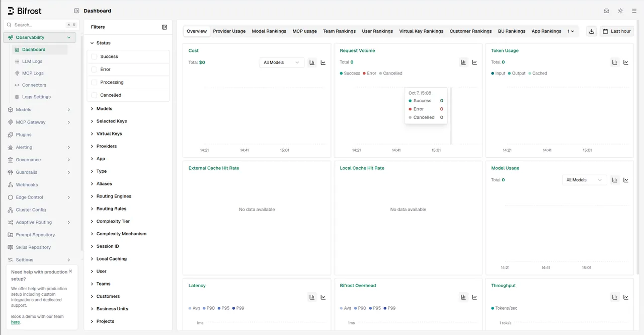The height and width of the screenshot is (335, 644).
Task: Change Model Usage card to bar chart
Action: (615, 180)
